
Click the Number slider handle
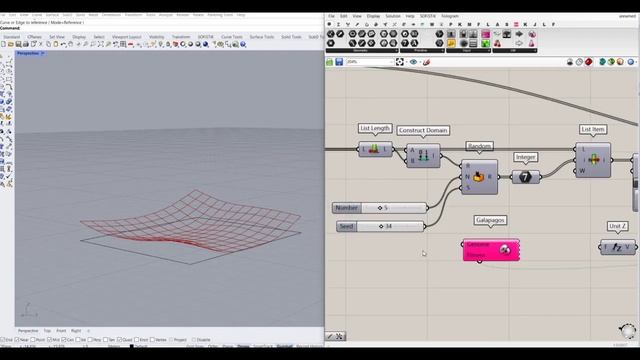[380, 208]
